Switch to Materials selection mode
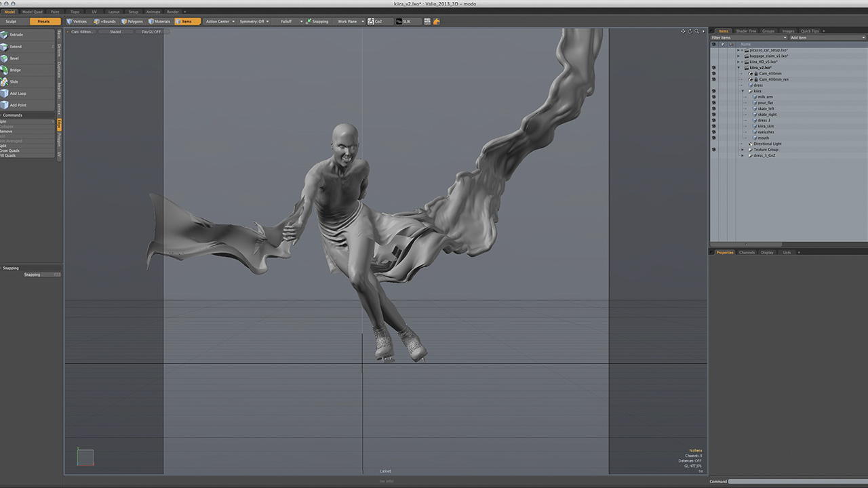This screenshot has width=868, height=488. 159,21
